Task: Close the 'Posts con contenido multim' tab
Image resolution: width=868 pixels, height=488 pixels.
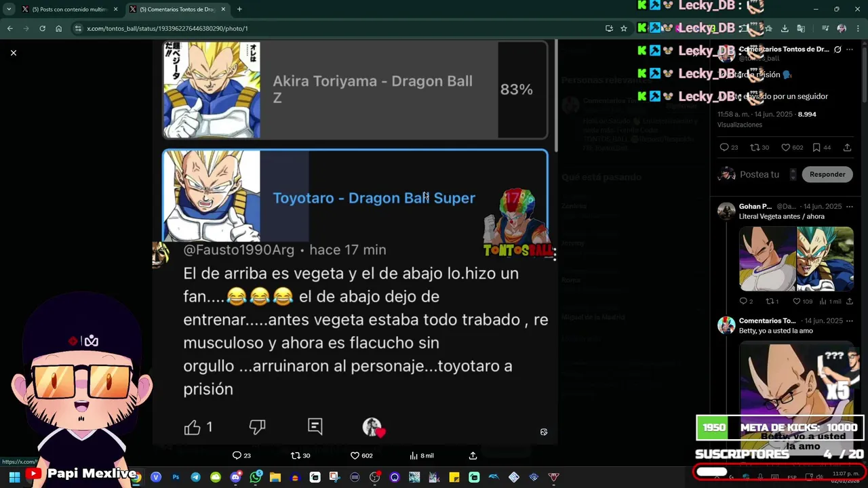Action: (115, 9)
